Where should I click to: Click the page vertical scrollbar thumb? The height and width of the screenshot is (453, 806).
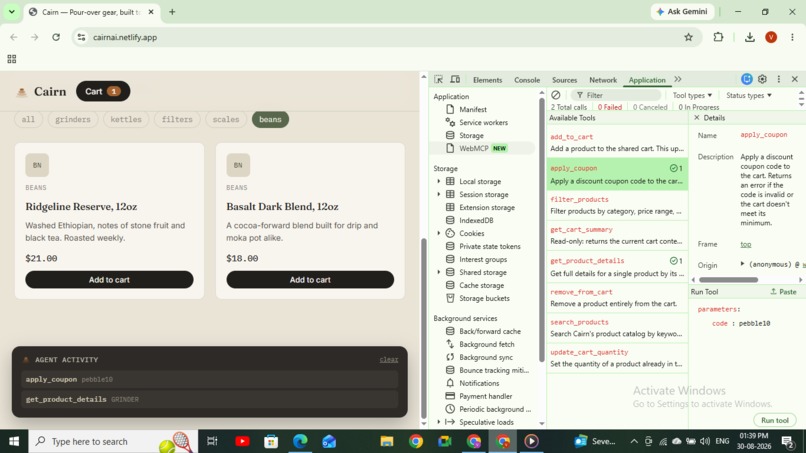(x=424, y=328)
